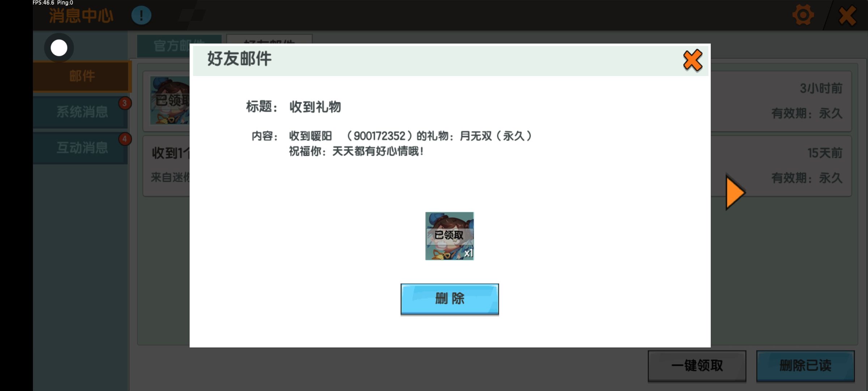The height and width of the screenshot is (391, 868).
Task: Click the skin avatar in mail list
Action: (169, 100)
